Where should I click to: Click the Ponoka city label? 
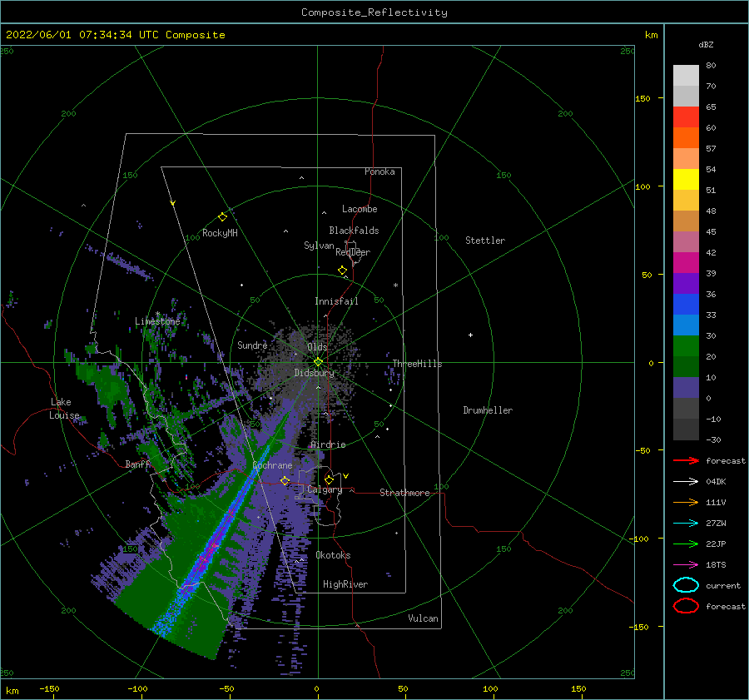click(x=379, y=171)
